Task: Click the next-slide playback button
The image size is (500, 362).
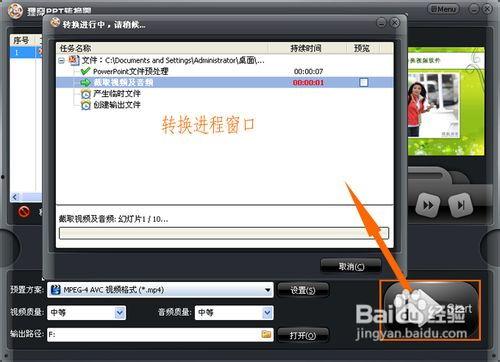Action: (461, 205)
